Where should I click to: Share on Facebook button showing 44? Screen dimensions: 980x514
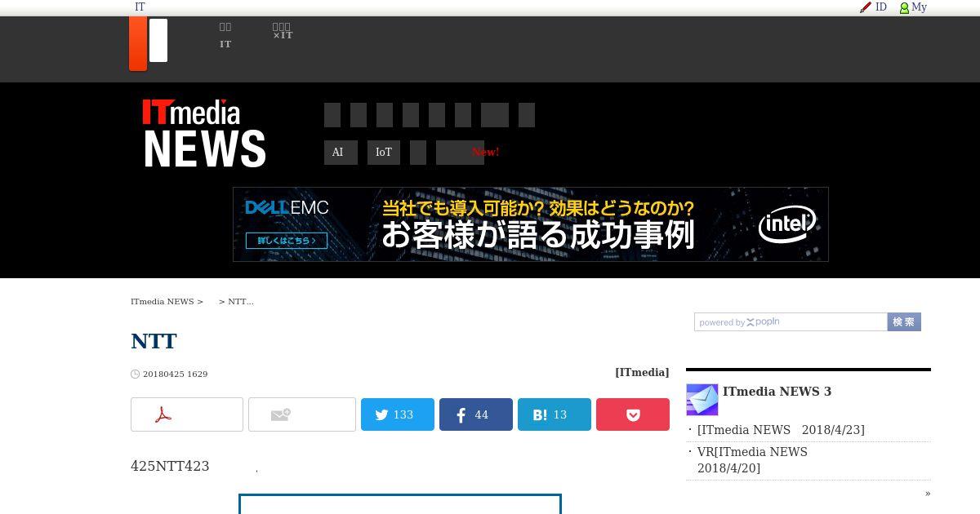point(476,414)
